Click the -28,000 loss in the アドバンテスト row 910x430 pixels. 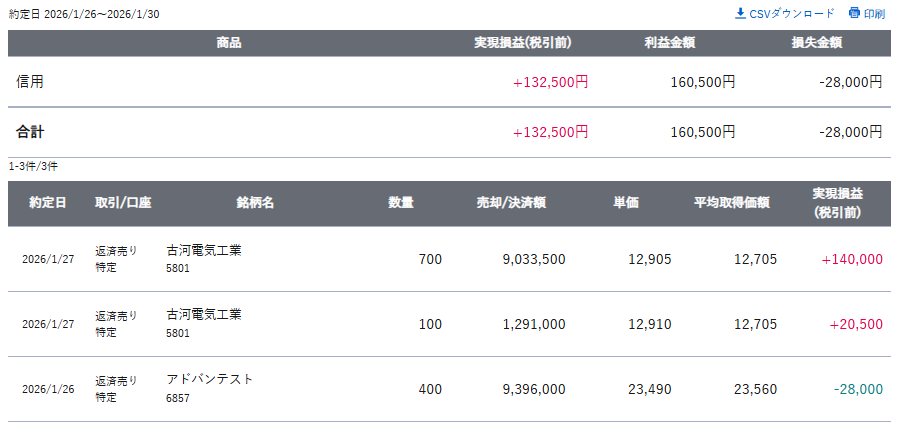point(859,389)
